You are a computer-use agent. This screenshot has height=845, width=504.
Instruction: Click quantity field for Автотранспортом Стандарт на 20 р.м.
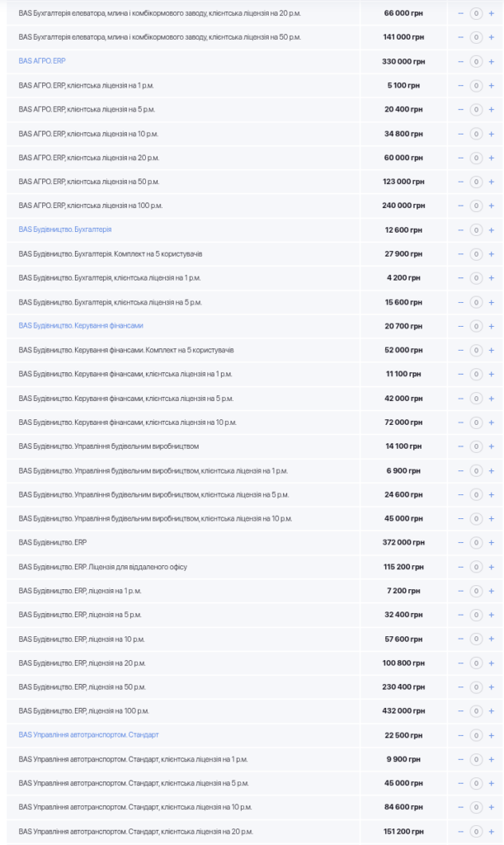[x=476, y=831]
